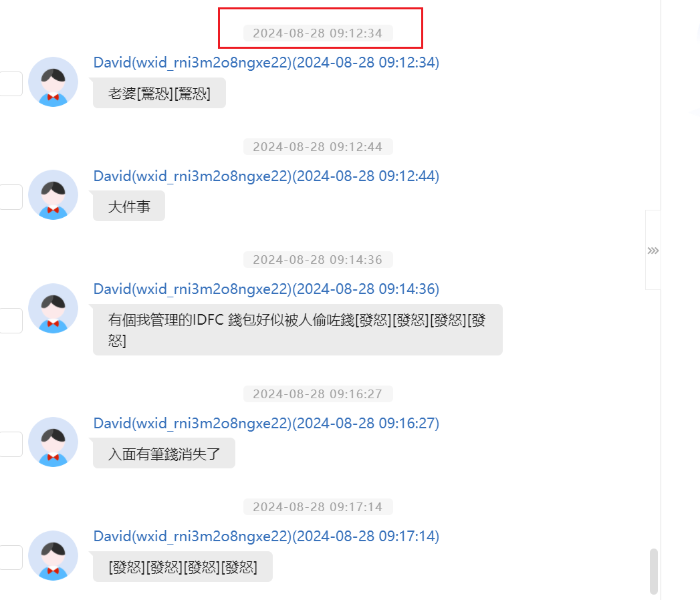Click avatar next to IDFC wallet message
This screenshot has height=600, width=700.
53,308
